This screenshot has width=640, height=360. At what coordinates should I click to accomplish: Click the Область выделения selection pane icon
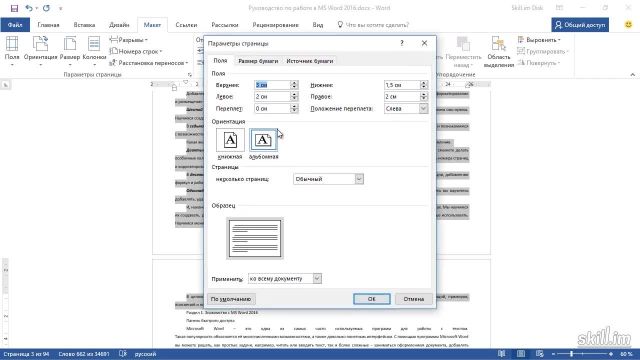(x=498, y=51)
